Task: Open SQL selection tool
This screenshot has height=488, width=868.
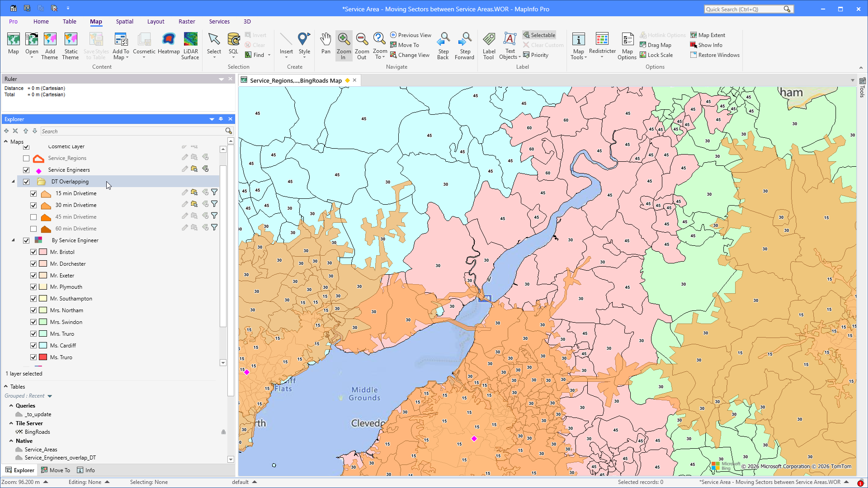Action: [233, 45]
